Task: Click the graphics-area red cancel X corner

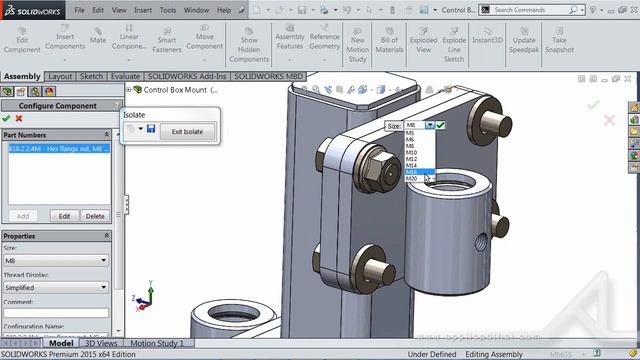Action: [609, 120]
